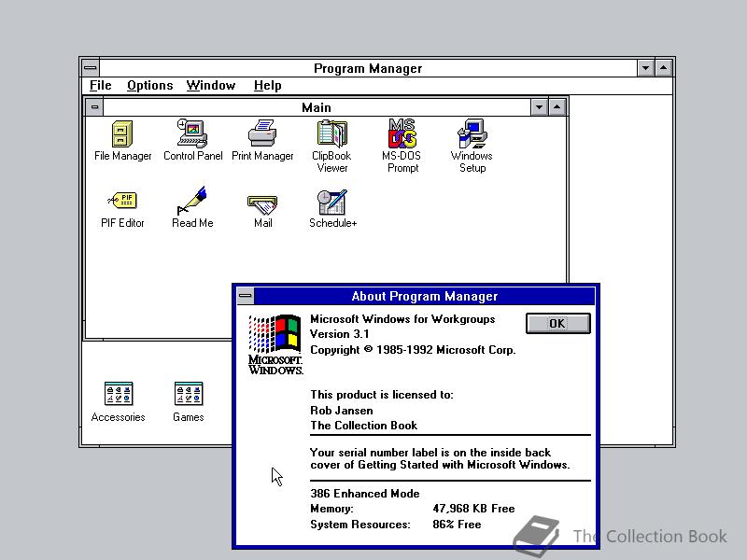This screenshot has height=560, width=747.
Task: Maximize the Program Manager window
Action: [664, 68]
